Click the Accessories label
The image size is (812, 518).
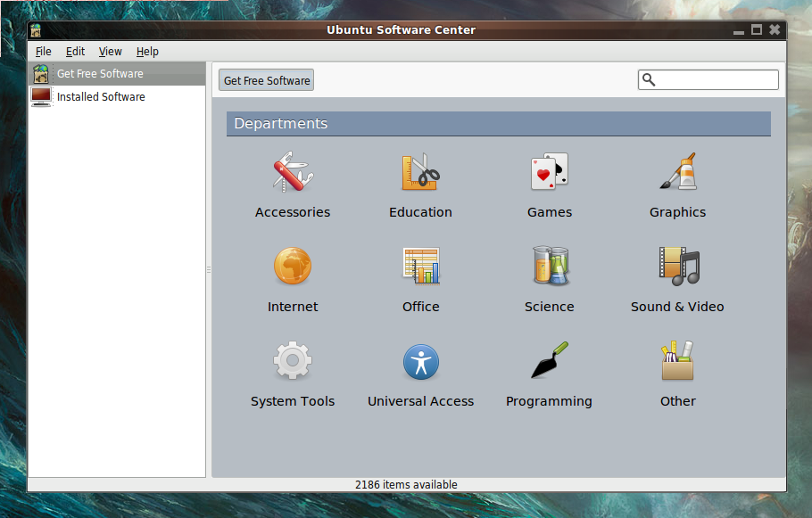(x=293, y=212)
